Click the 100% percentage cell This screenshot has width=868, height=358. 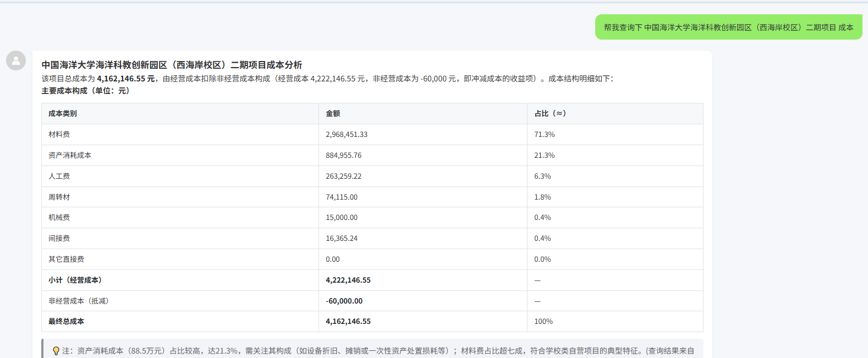[543, 321]
